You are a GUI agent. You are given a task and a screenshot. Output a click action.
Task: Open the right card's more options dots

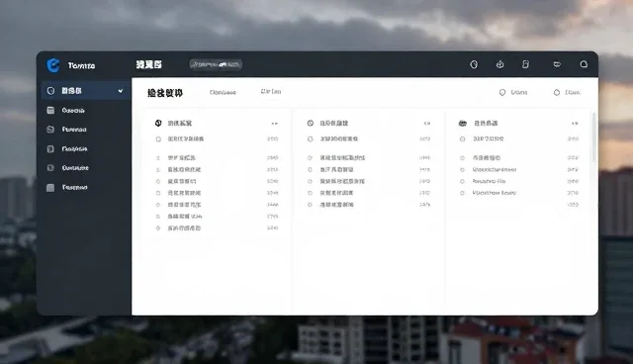[x=575, y=124]
